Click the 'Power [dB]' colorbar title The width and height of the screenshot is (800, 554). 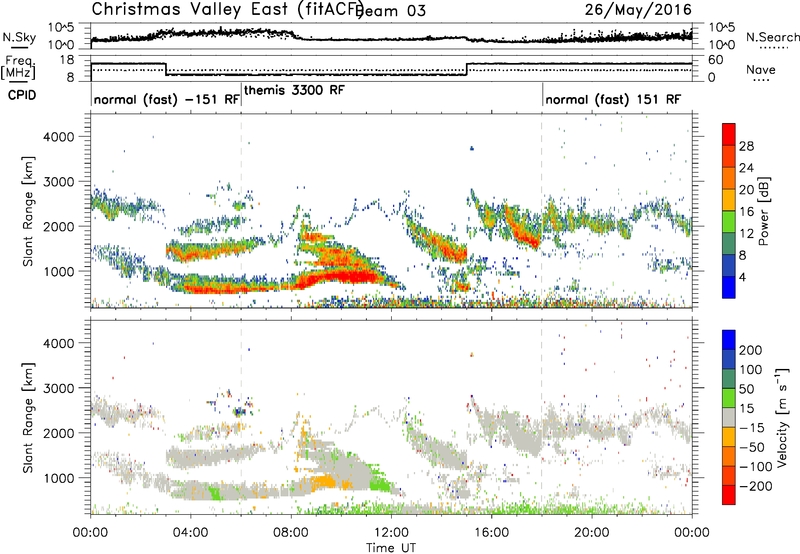pos(763,211)
